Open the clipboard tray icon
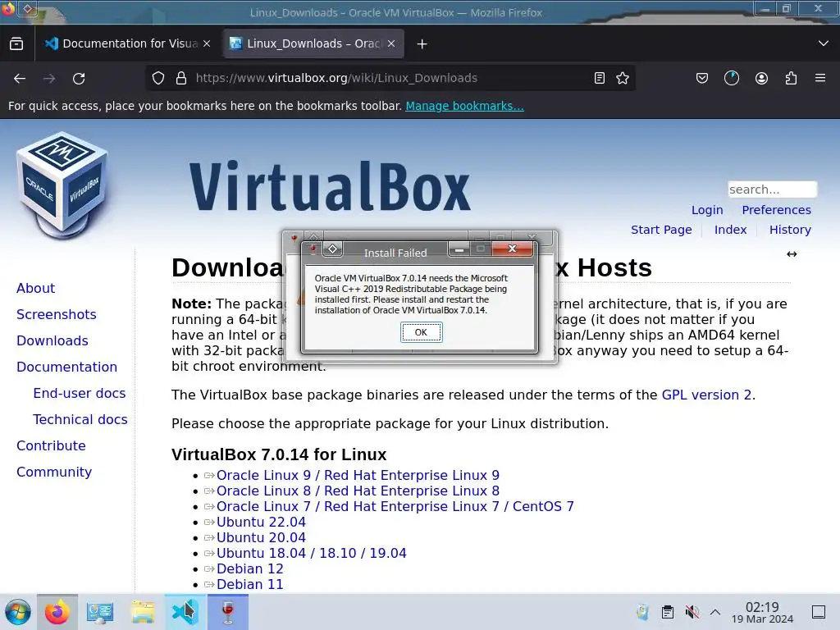Viewport: 840px width, 630px height. tap(668, 612)
